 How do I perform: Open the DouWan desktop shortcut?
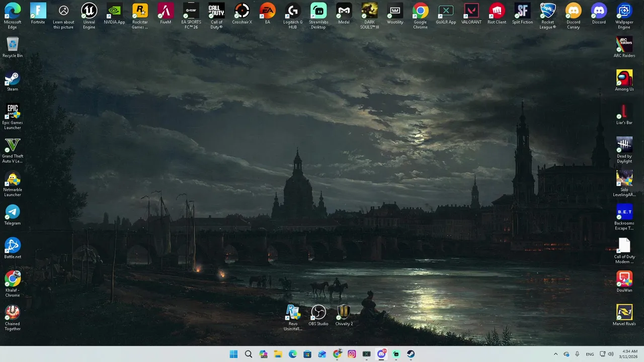(624, 282)
